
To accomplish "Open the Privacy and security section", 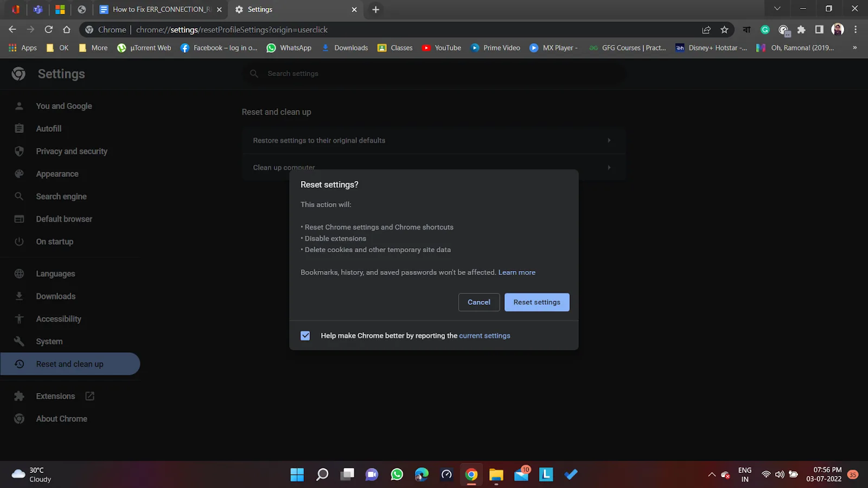I will coord(72,151).
